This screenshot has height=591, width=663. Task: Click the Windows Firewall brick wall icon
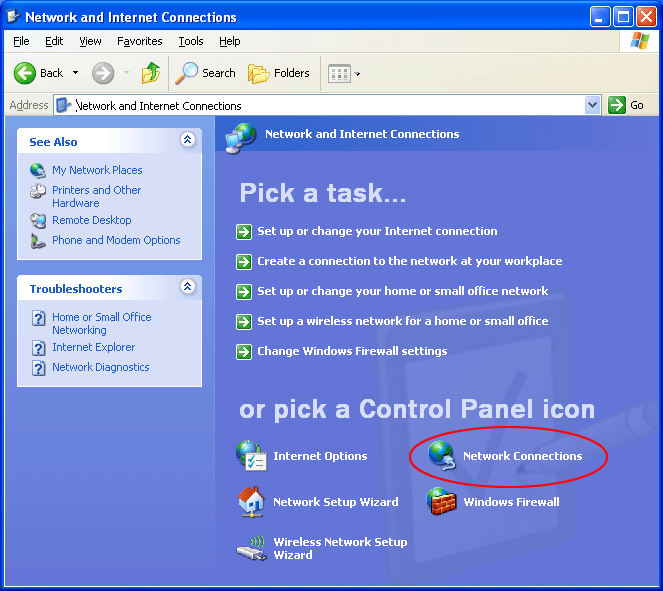pos(441,501)
